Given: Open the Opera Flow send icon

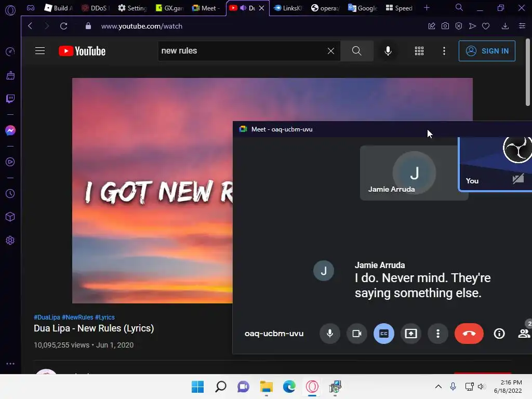Looking at the screenshot, I should [x=472, y=26].
